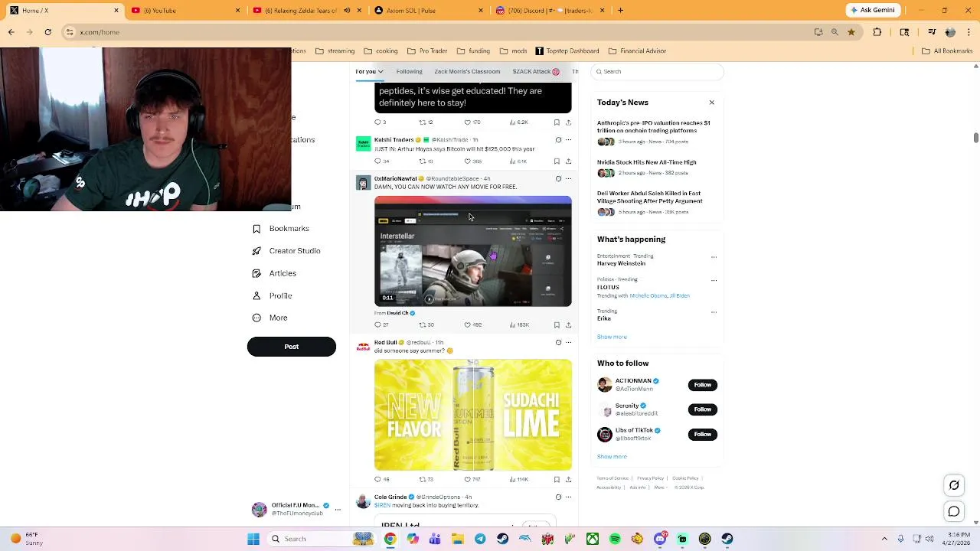The image size is (980, 551).
Task: Open the Topstep Dashboard bookmark
Action: point(567,51)
